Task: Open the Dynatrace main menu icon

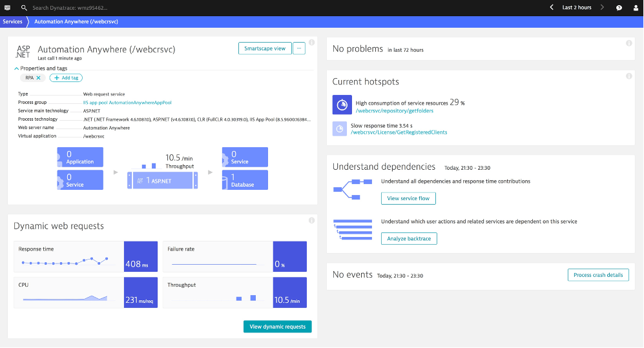Action: 7,7
